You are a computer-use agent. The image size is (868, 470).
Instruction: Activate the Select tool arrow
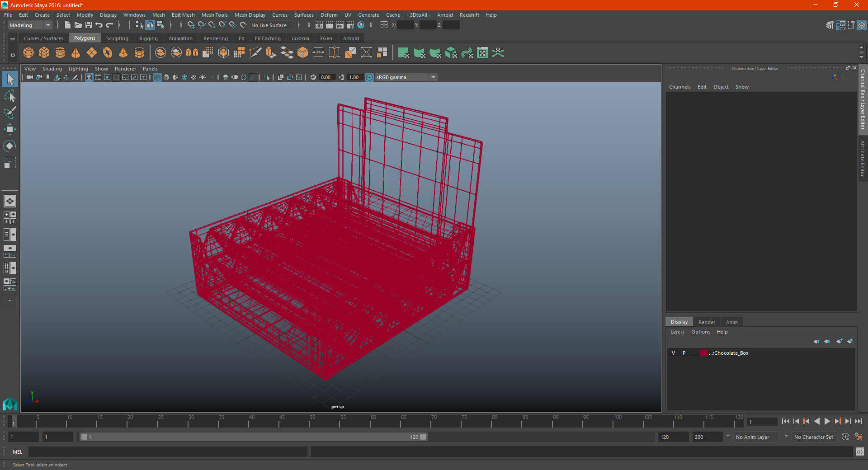click(10, 80)
